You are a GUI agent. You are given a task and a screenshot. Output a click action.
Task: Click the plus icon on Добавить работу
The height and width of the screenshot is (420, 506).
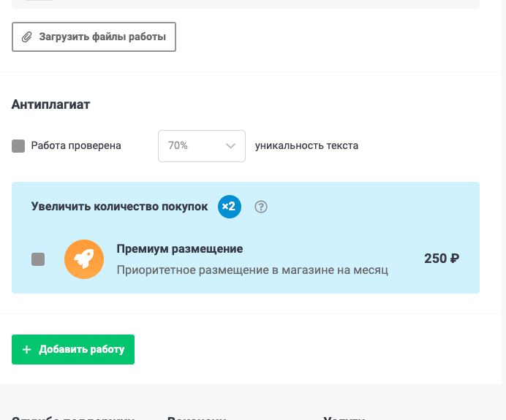point(27,350)
